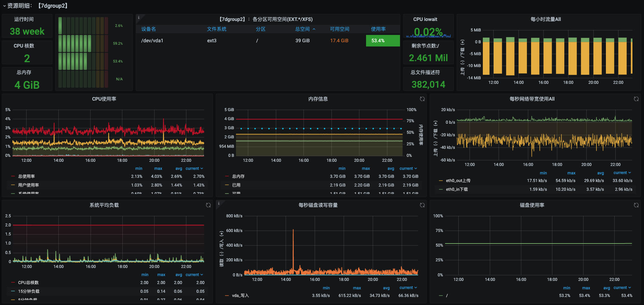The image size is (644, 305).
Task: Open CPU使用率 panel title menu
Action: click(x=104, y=99)
